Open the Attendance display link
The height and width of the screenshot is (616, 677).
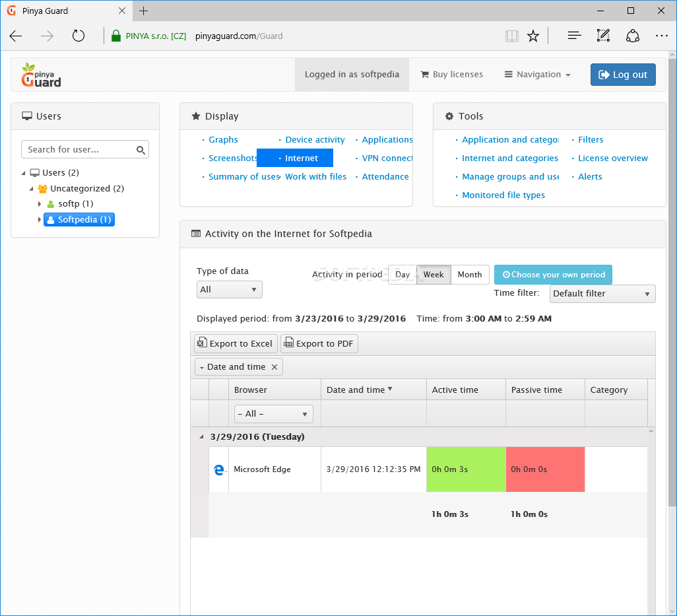(x=385, y=177)
